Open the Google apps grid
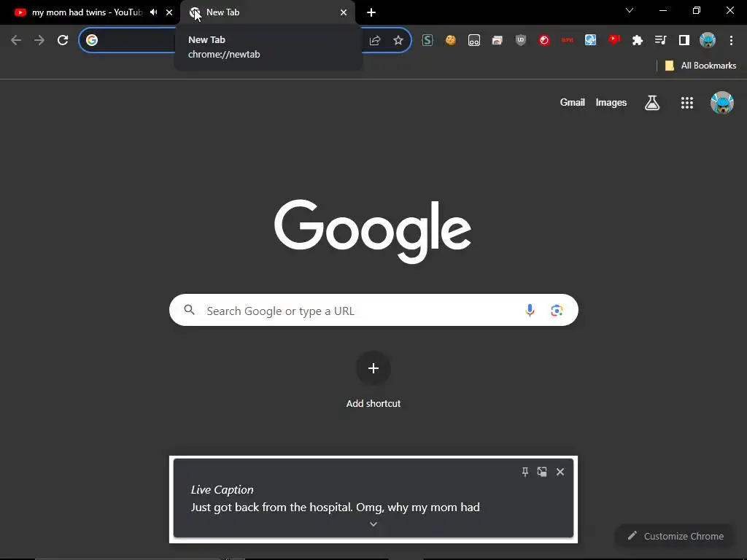The image size is (747, 560). point(687,102)
